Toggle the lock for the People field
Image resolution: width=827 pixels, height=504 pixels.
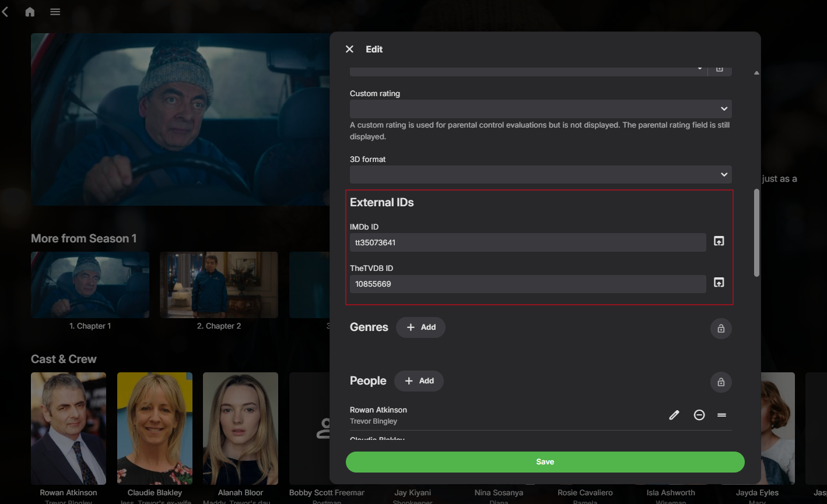[721, 382]
